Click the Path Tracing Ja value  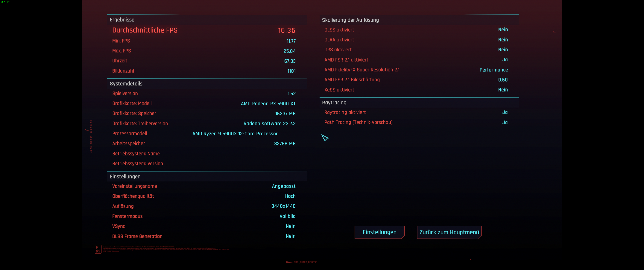[505, 122]
